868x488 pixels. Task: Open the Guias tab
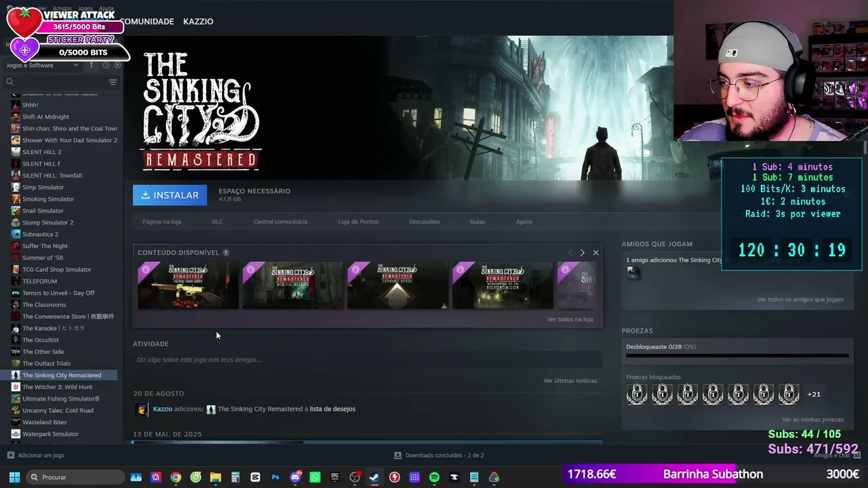pos(477,222)
